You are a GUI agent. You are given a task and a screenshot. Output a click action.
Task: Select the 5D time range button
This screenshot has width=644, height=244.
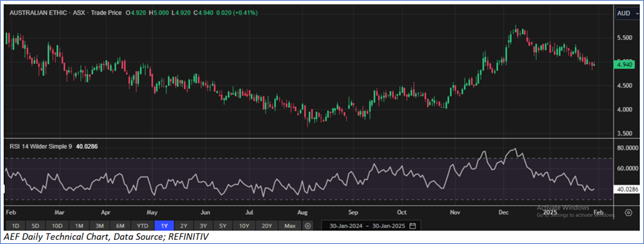pos(36,226)
